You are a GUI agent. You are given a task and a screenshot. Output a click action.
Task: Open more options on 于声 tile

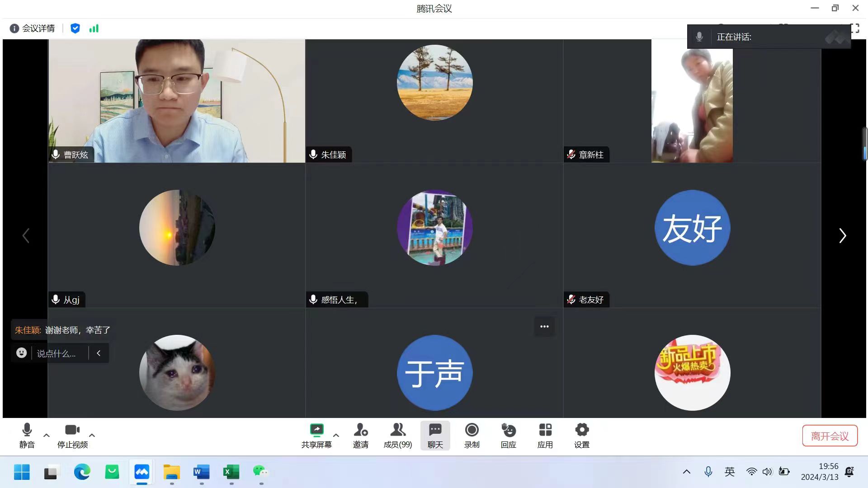[544, 326]
